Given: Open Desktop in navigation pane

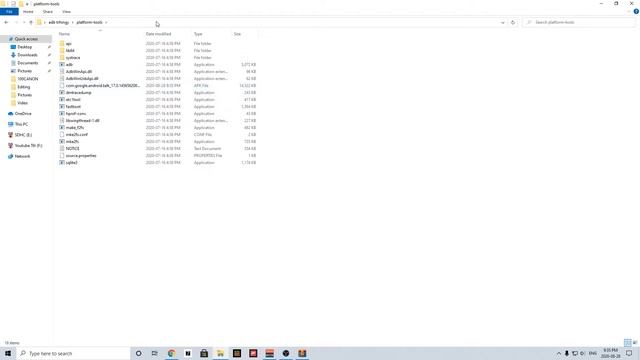Looking at the screenshot, I should tap(24, 47).
